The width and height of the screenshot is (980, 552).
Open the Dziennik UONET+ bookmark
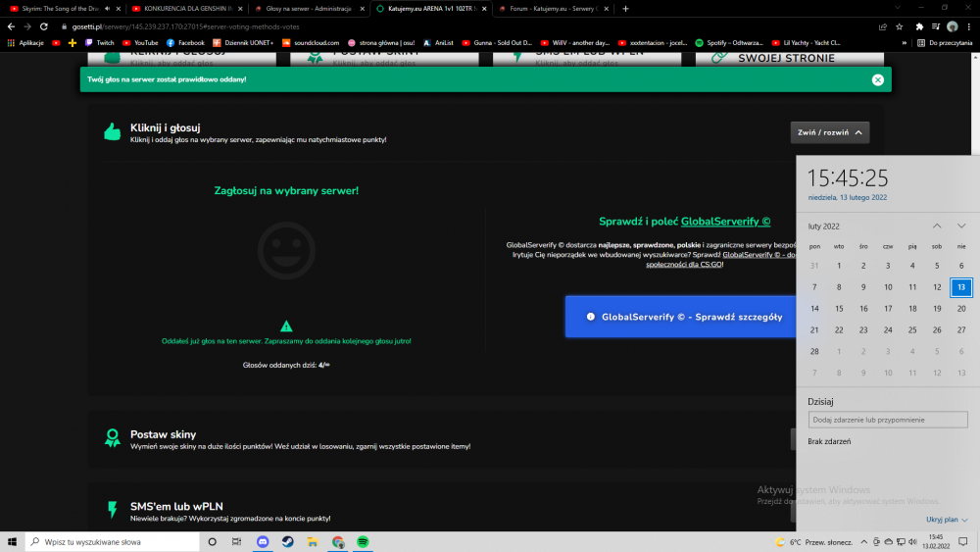(243, 42)
